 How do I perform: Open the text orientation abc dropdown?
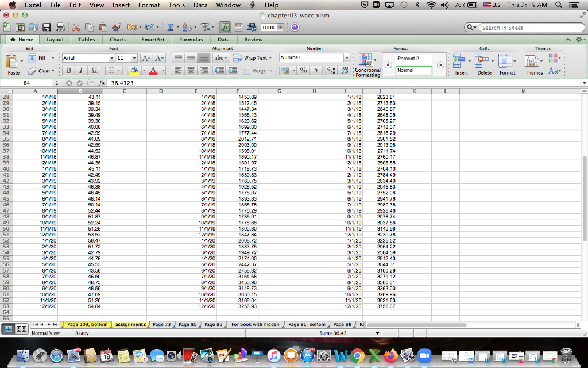(220, 58)
